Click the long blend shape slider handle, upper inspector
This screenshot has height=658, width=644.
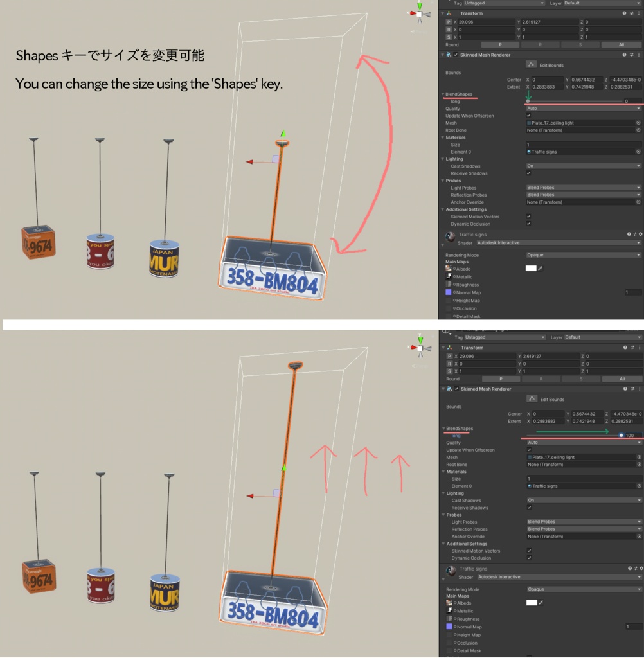pyautogui.click(x=528, y=101)
